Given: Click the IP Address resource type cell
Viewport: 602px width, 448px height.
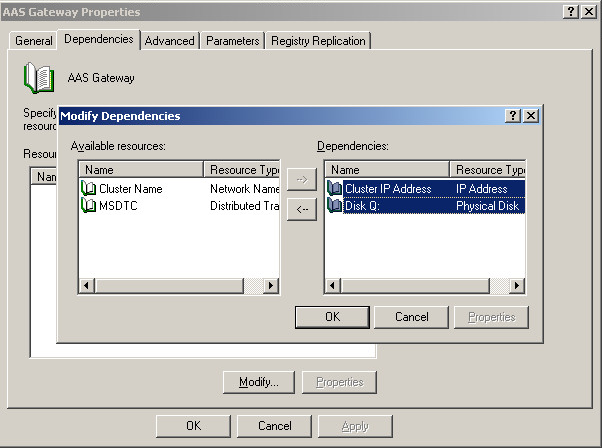Looking at the screenshot, I should coord(482,189).
